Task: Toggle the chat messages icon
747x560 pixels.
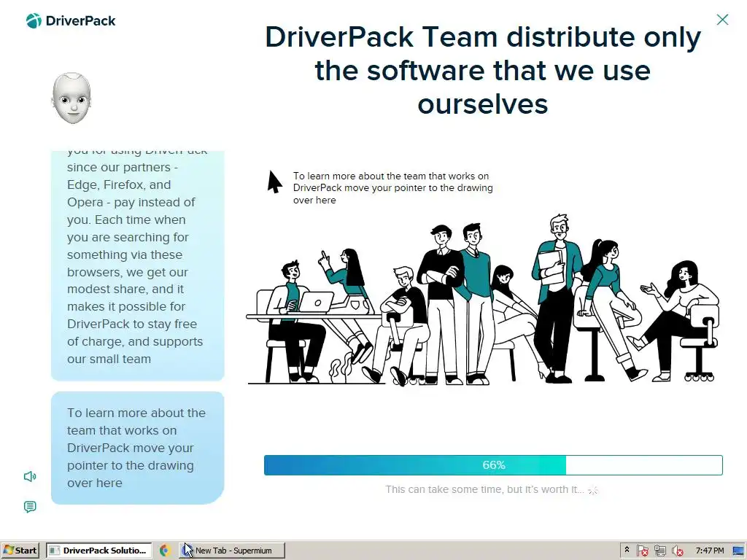Action: click(30, 507)
